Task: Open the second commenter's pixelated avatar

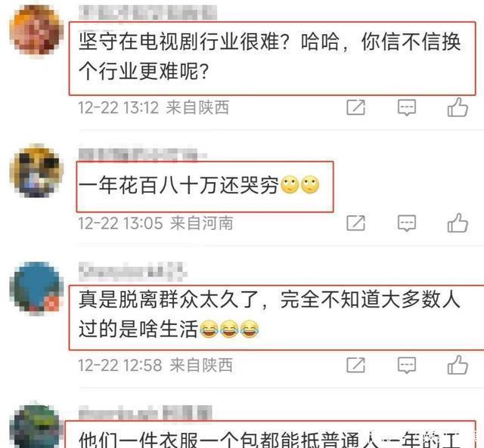Action: tap(36, 171)
